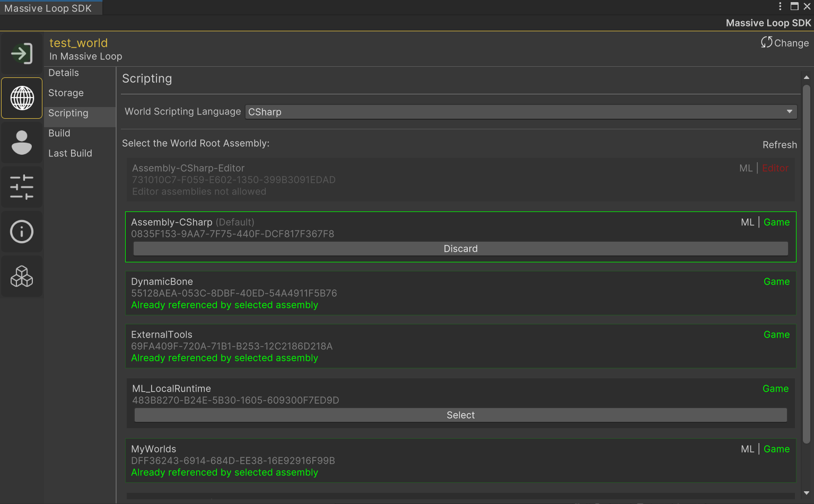
Task: Click Game tag on ML_LocalRuntime row
Action: pos(775,388)
